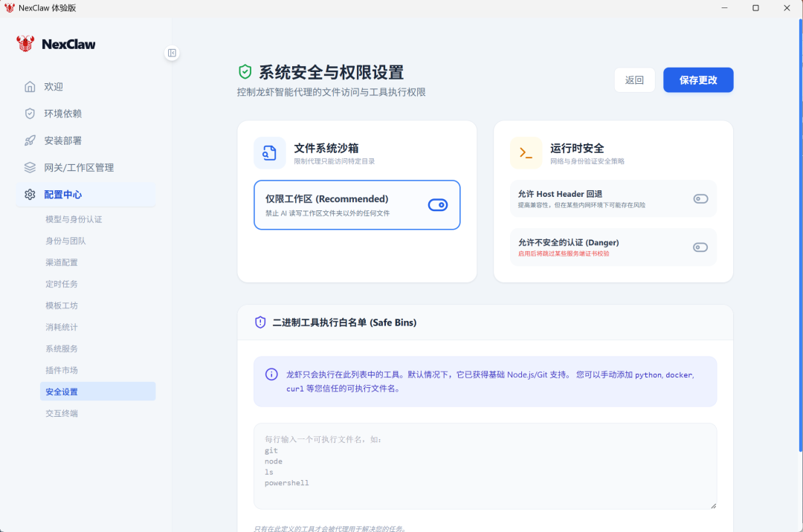
Task: Click the layers icon beside 网关/工作区管理
Action: click(x=30, y=167)
